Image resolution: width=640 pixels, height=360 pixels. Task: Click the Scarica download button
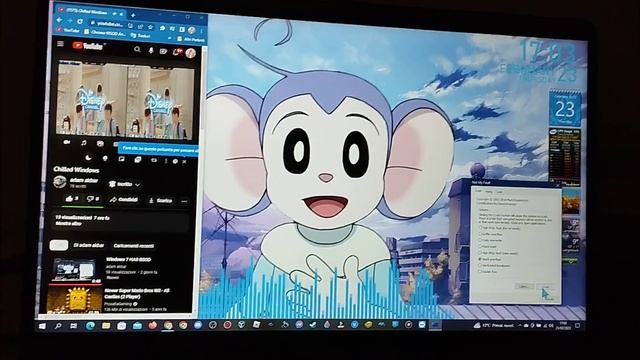160,200
